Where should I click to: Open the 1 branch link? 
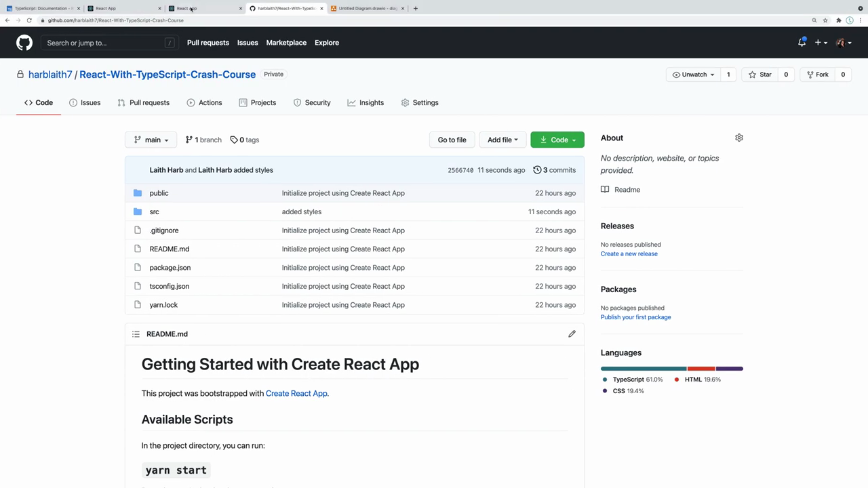(203, 140)
